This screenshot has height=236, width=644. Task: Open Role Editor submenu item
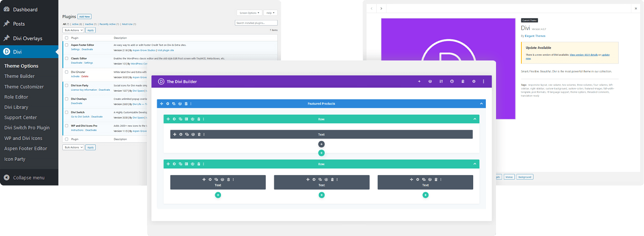17,97
